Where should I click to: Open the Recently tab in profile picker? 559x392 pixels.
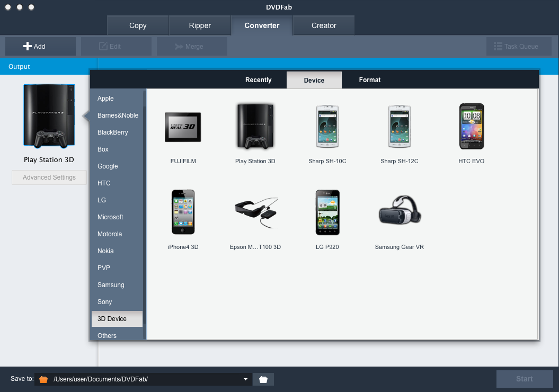pos(259,80)
